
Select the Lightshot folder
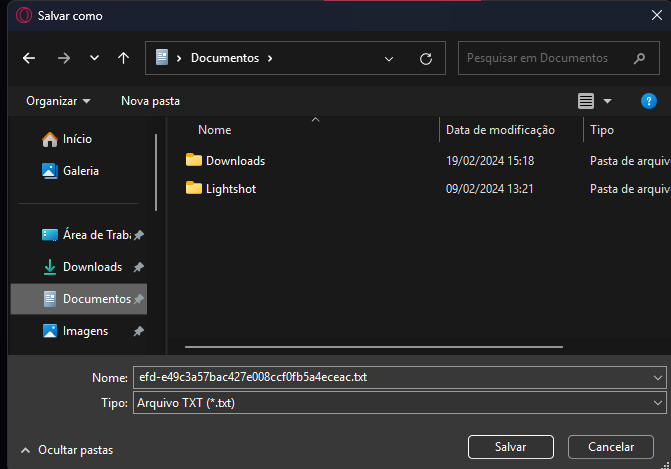point(230,188)
